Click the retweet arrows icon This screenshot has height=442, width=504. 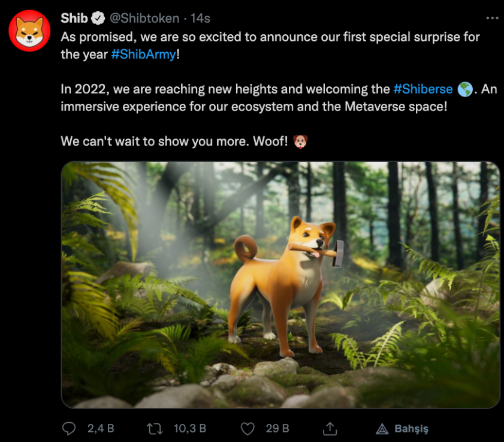(x=155, y=428)
